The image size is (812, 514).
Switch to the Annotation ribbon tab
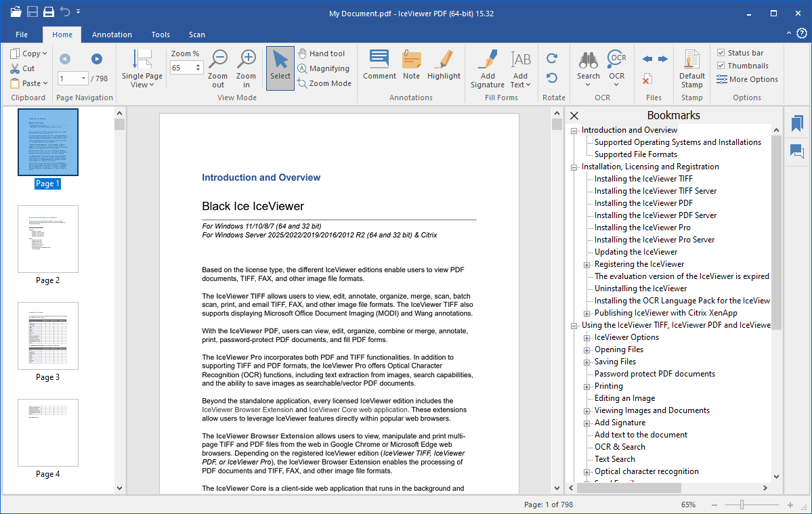(112, 35)
